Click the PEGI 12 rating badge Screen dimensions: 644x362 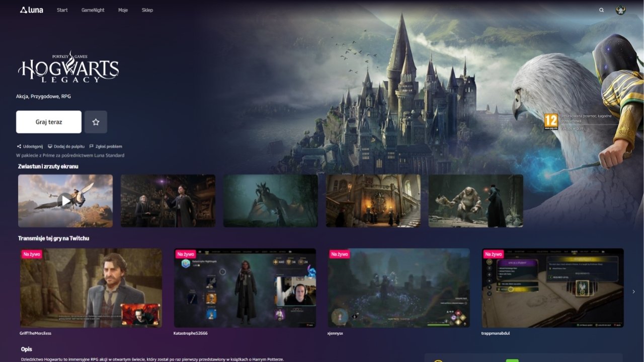(551, 121)
